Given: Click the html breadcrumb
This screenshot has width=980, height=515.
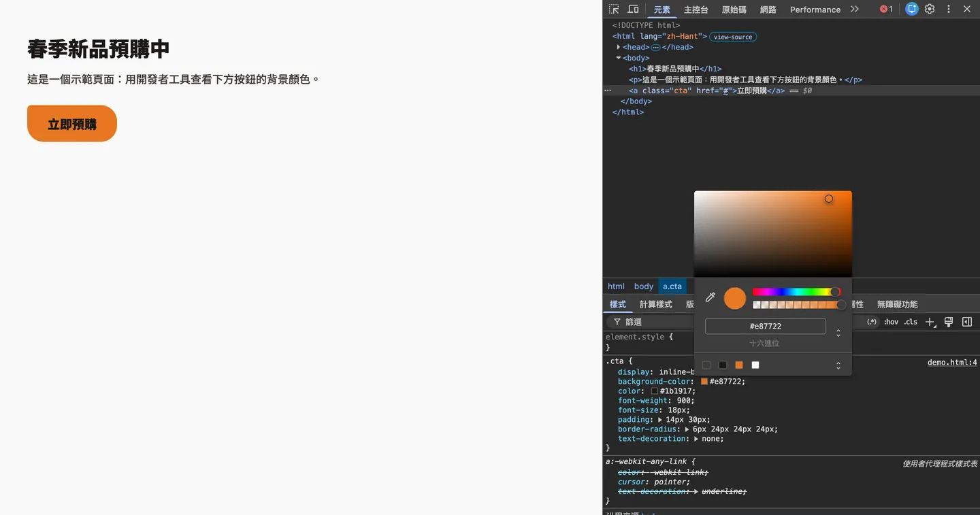Looking at the screenshot, I should pos(616,286).
